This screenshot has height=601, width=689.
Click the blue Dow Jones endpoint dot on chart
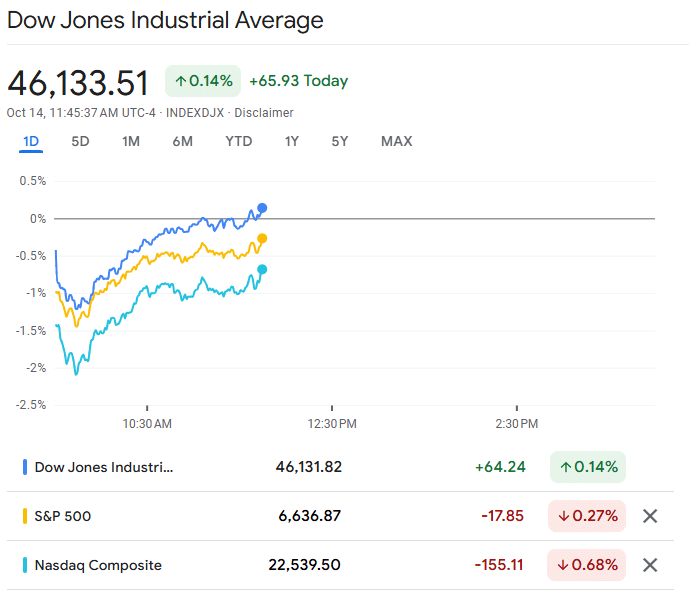(x=262, y=208)
